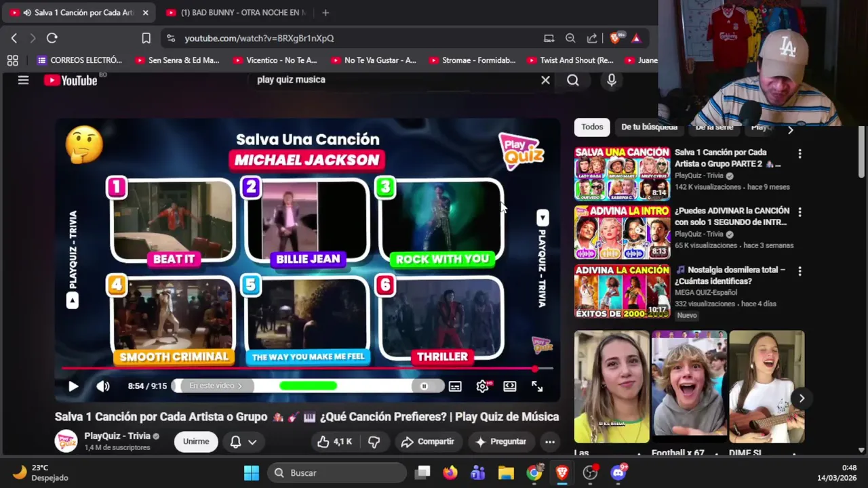Go to YouTube home via logo
The image size is (868, 488).
71,80
